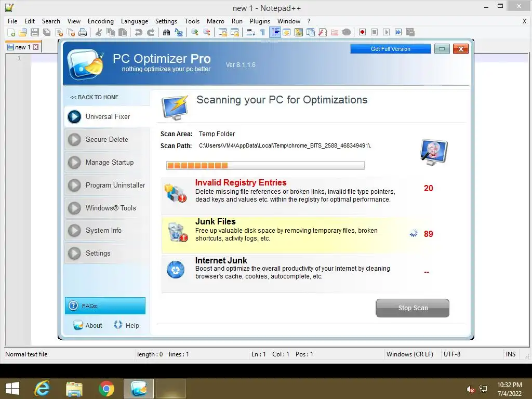
Task: Open the Search menu in Notepad++
Action: (x=51, y=21)
